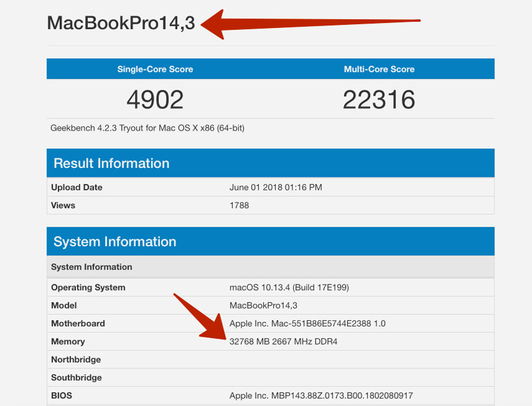Select the Multi-Core Score header
532x406 pixels.
coord(379,69)
